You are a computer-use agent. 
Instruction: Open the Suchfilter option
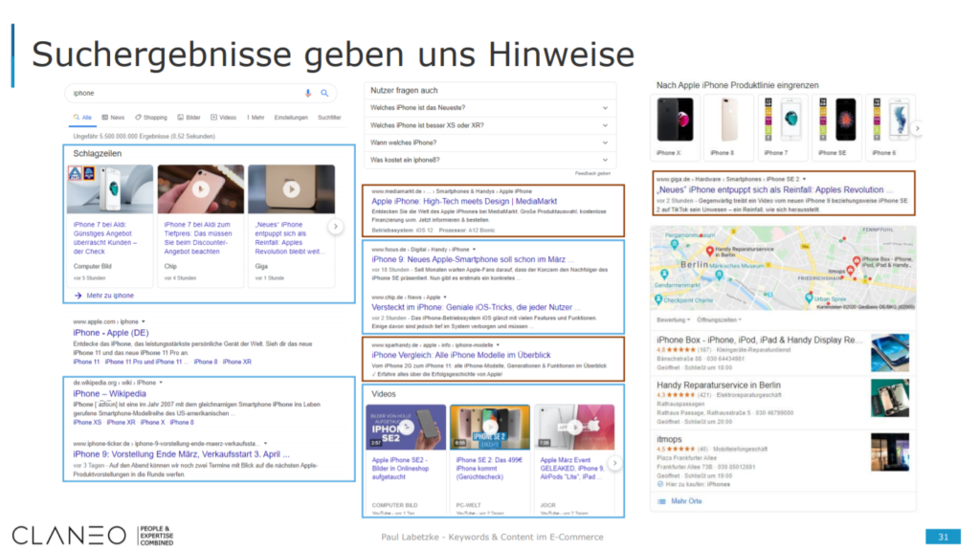point(329,118)
